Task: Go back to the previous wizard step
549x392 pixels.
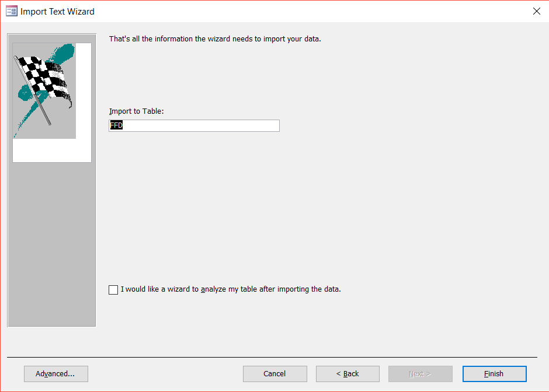Action: (x=348, y=374)
